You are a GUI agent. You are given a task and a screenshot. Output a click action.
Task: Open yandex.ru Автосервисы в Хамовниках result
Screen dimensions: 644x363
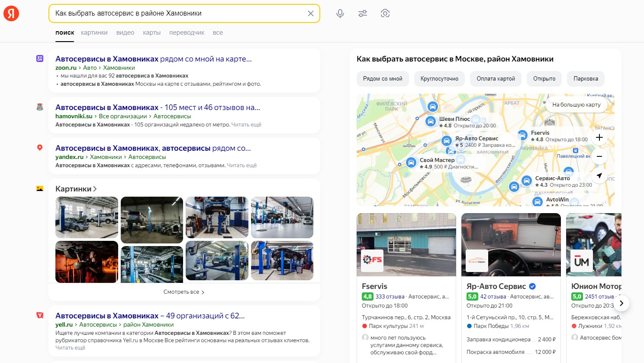click(x=153, y=148)
